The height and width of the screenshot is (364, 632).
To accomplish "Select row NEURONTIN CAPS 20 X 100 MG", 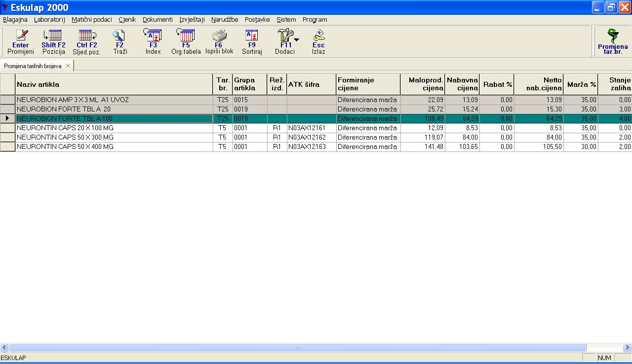I will (316, 128).
